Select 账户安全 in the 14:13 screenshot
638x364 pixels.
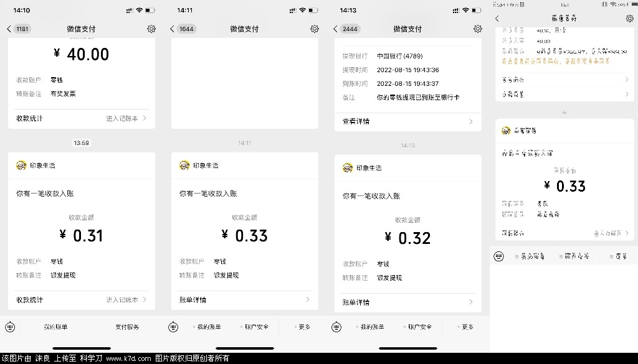coord(418,327)
